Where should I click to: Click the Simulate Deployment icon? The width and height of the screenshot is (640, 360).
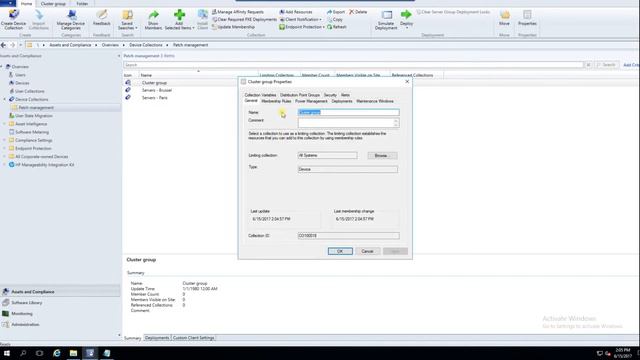click(386, 19)
